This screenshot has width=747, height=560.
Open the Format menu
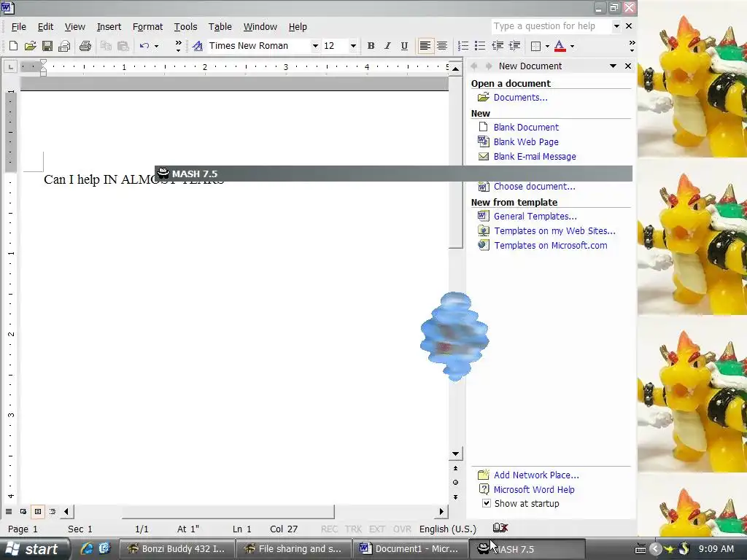click(147, 27)
